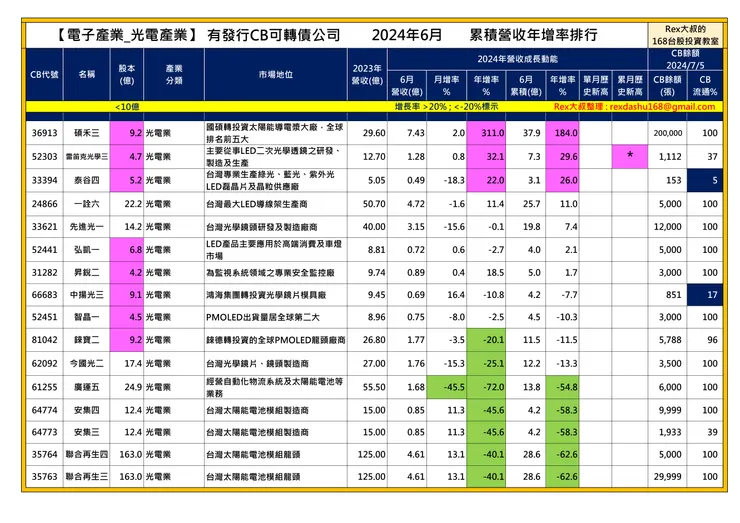This screenshot has width=740, height=523.
Task: Click the title text 【電子產業_光電產業】
Action: pos(126,35)
